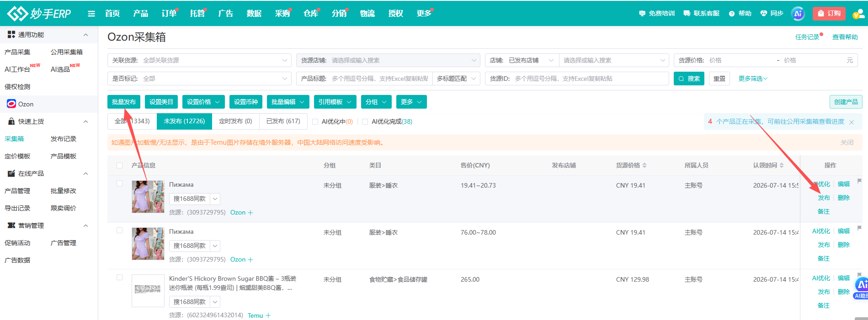Viewport: 868px width, 320px height.
Task: Open the 首页 top menu
Action: click(112, 13)
